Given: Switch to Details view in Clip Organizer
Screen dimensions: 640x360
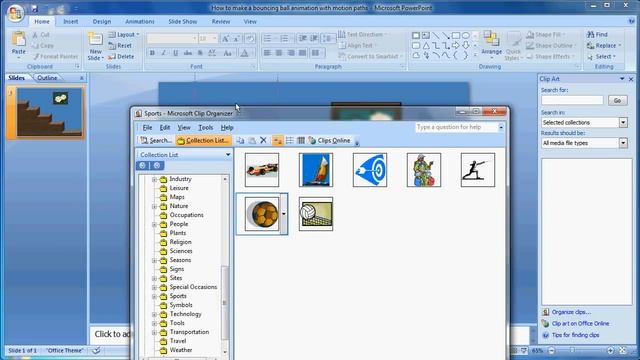Looking at the screenshot, I should coord(301,140).
